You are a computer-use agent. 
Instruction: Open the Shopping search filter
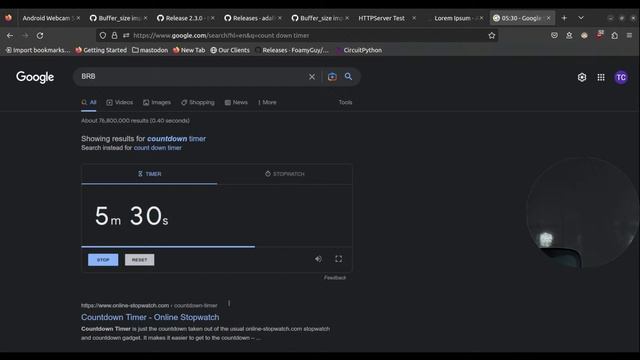[198, 102]
